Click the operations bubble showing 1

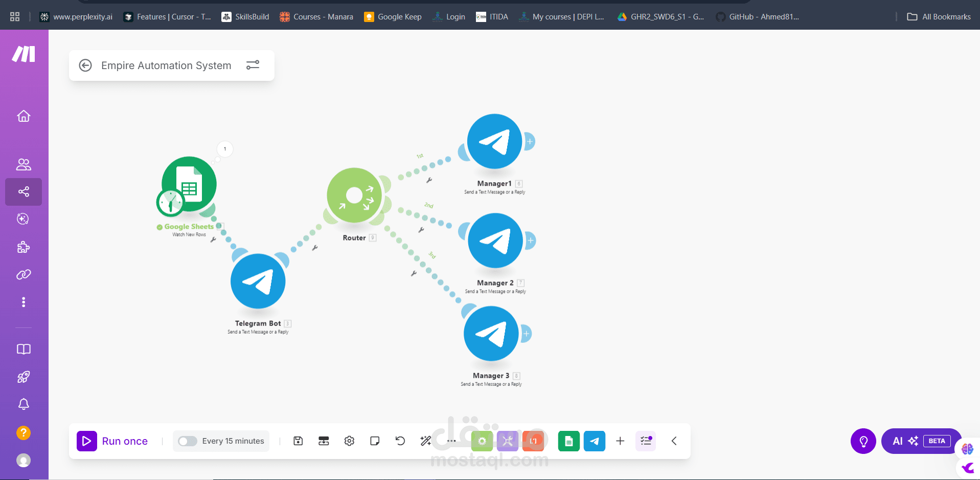click(225, 149)
